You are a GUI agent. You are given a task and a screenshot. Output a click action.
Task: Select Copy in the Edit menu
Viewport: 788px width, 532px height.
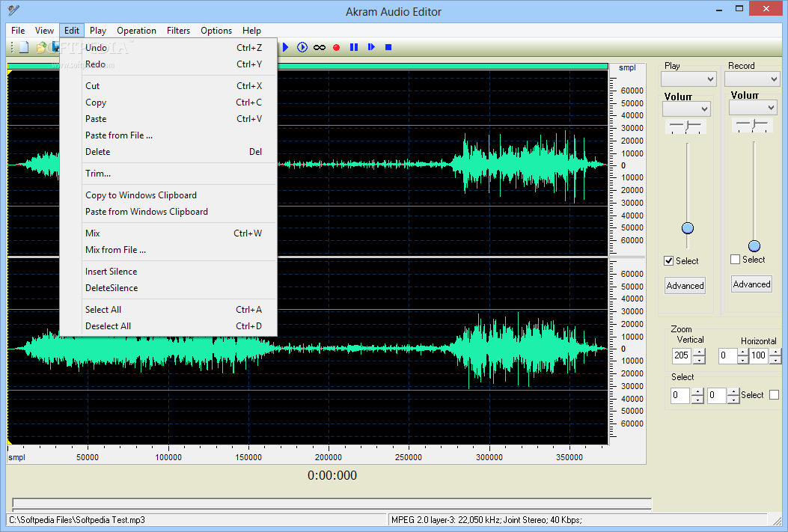coord(169,103)
